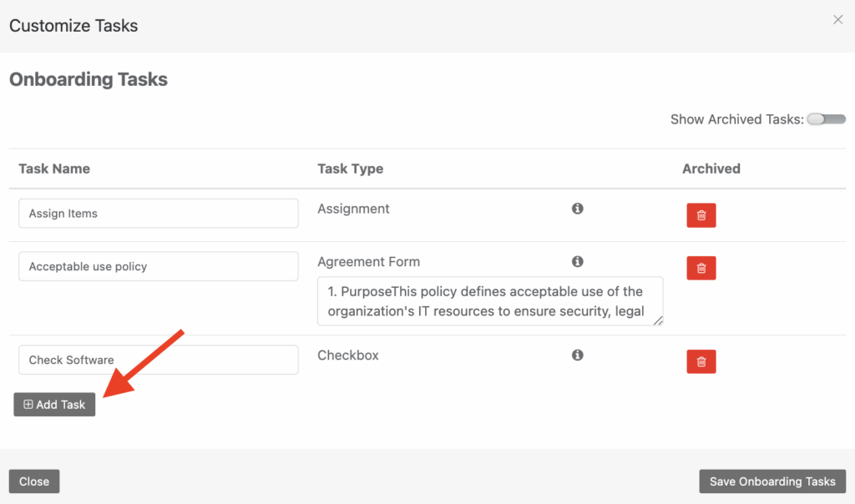Click the agreement policy text area
This screenshot has height=504, width=855.
489,300
